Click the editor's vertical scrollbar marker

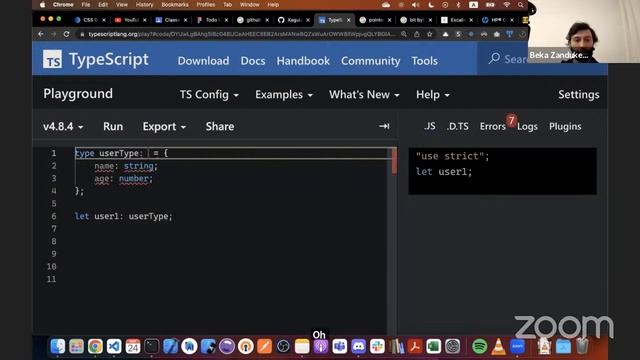(x=394, y=161)
